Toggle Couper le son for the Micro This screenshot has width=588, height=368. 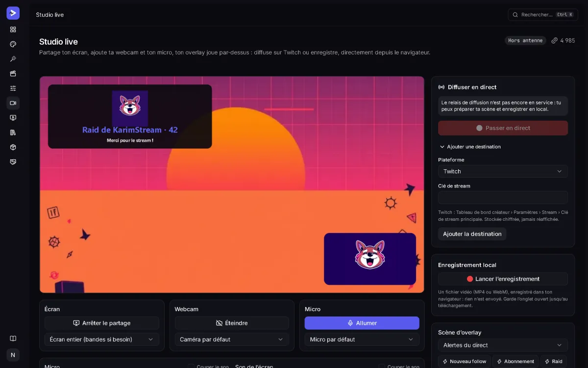191,367
